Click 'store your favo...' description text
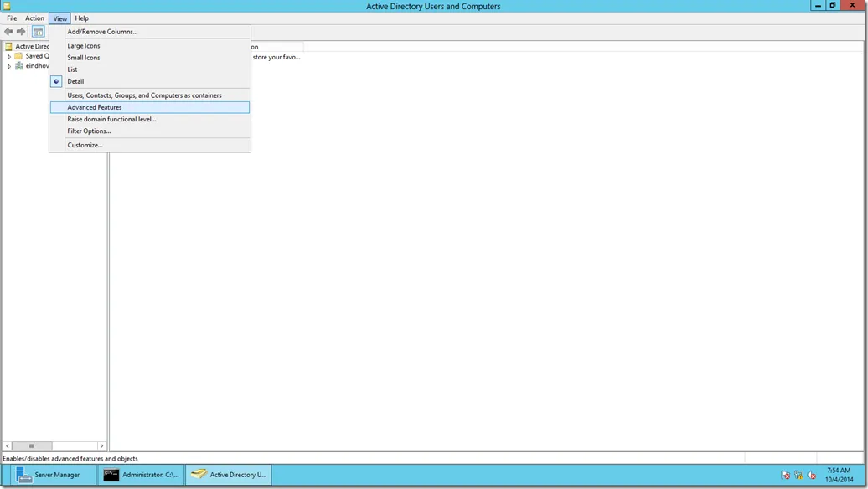 276,57
